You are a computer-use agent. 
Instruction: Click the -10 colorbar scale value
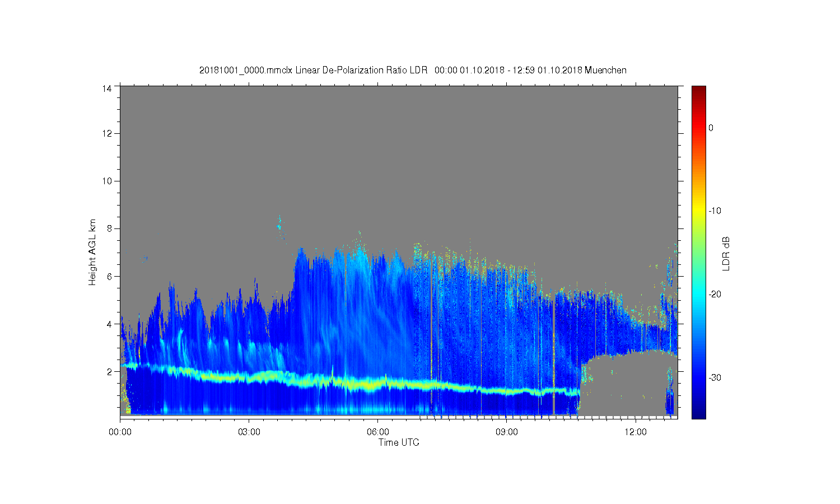pyautogui.click(x=715, y=211)
